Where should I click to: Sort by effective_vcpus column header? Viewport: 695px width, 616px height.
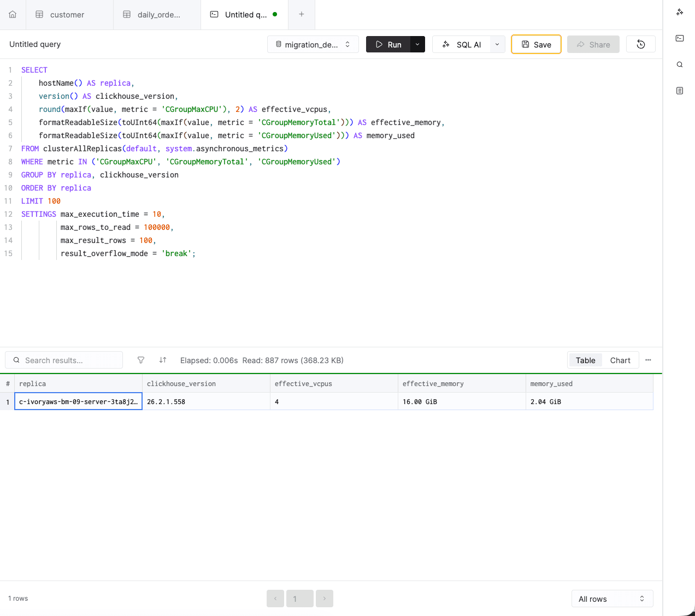[334, 383]
